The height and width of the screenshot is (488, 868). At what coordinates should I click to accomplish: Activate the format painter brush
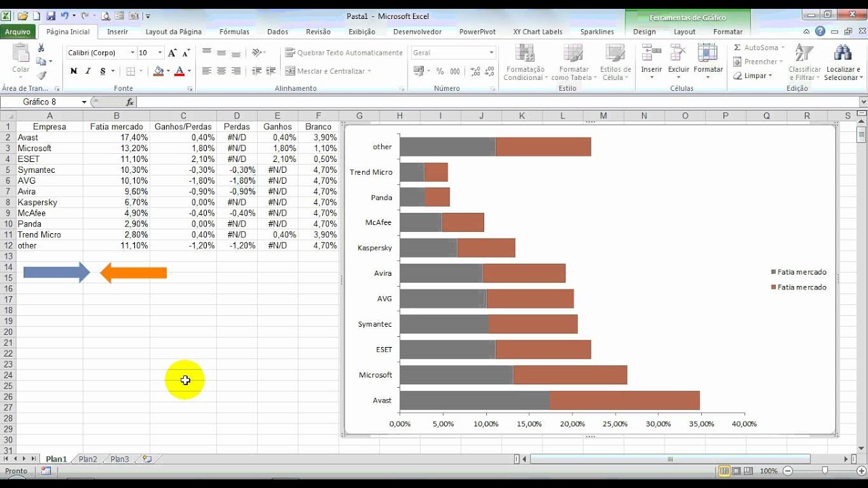coord(41,75)
